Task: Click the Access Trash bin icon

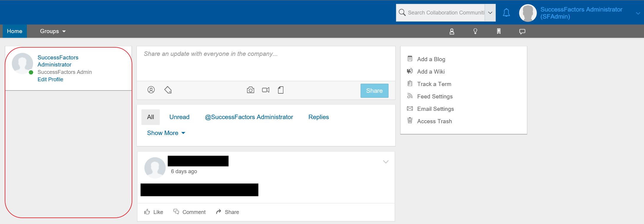Action: [x=410, y=121]
